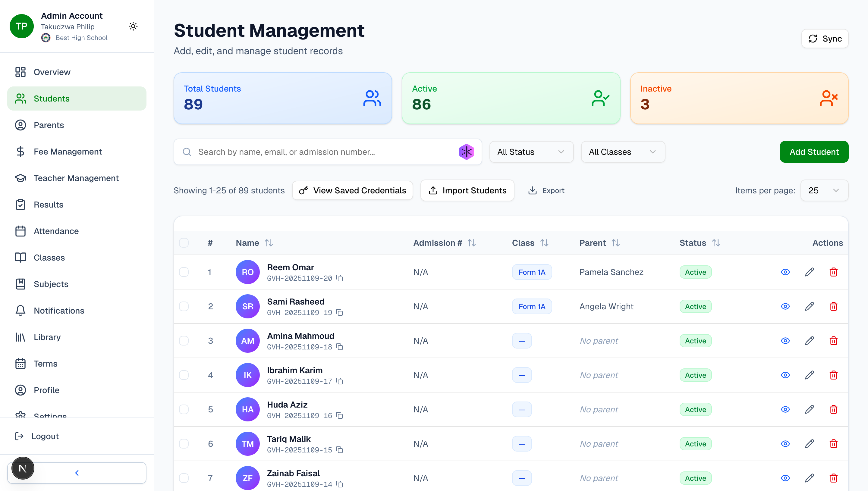Change items per page using the 25 dropdown

824,190
